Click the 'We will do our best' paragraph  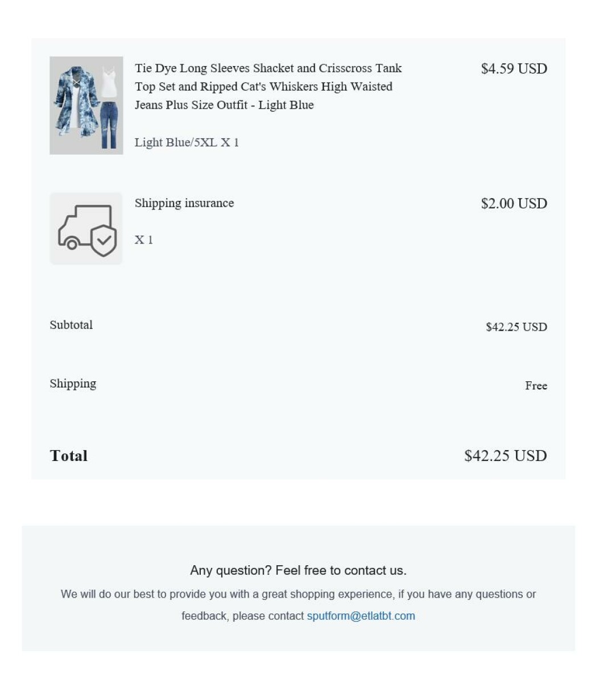(x=298, y=594)
